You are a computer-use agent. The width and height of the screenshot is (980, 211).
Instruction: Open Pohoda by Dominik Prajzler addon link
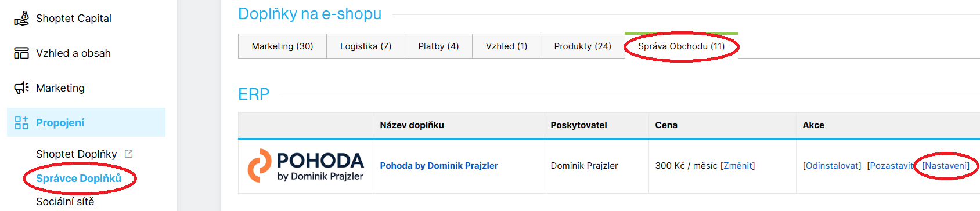439,166
